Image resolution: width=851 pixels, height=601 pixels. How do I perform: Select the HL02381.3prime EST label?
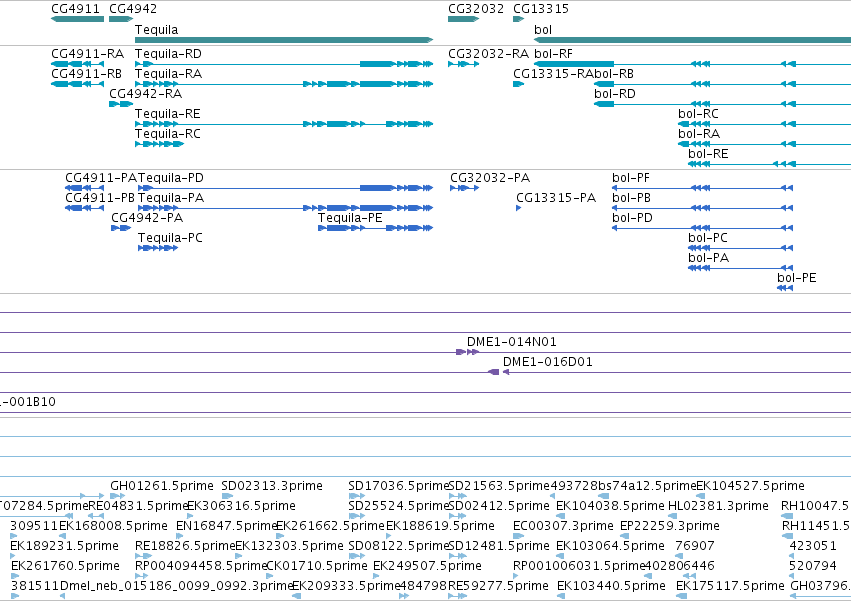click(x=718, y=506)
